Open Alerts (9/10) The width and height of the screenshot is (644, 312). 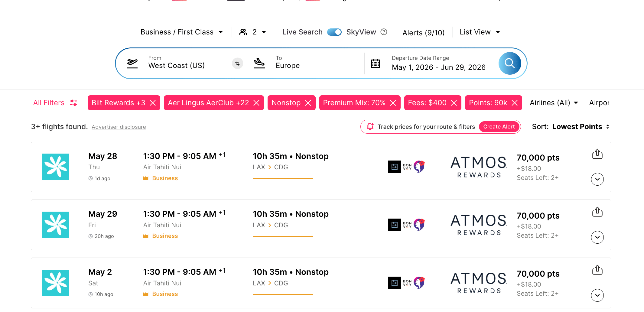[x=423, y=33]
